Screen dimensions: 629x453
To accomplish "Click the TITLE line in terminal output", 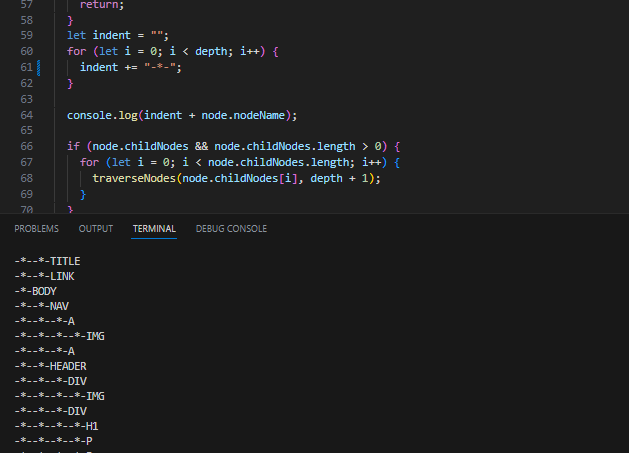I will coord(47,261).
